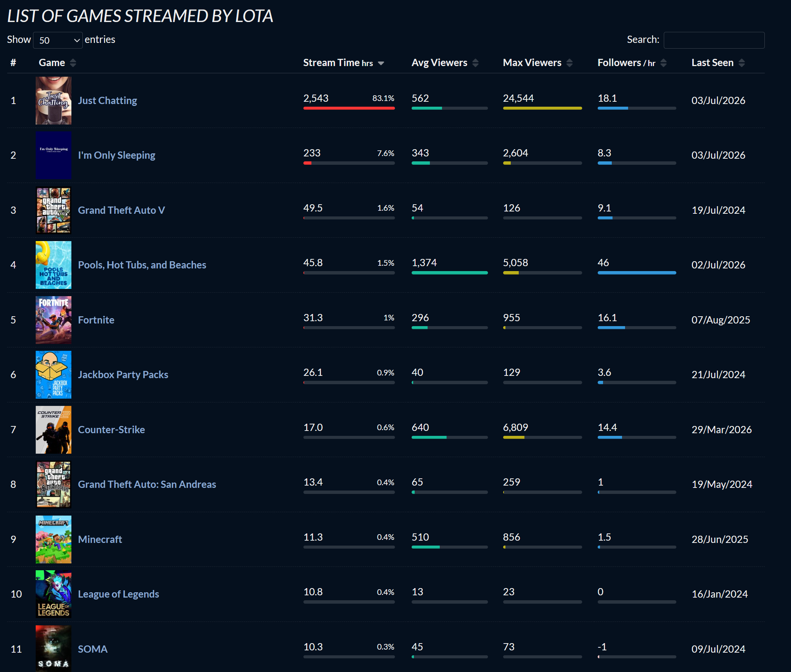Select Just Chatting stream time 2,543
This screenshot has height=672, width=791.
[316, 98]
